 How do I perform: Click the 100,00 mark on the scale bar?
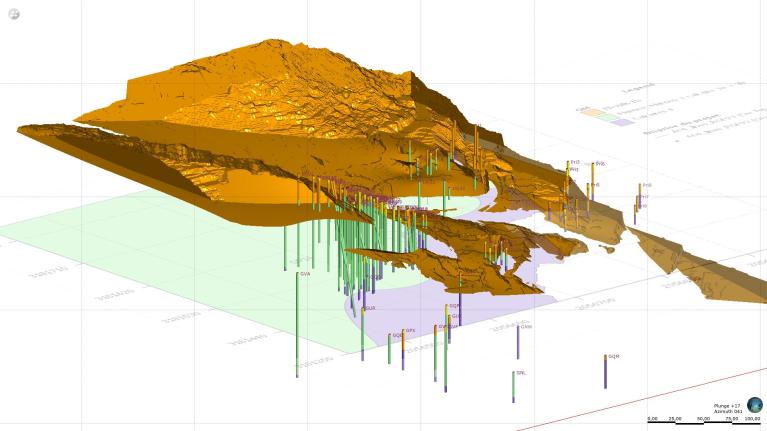[752, 418]
